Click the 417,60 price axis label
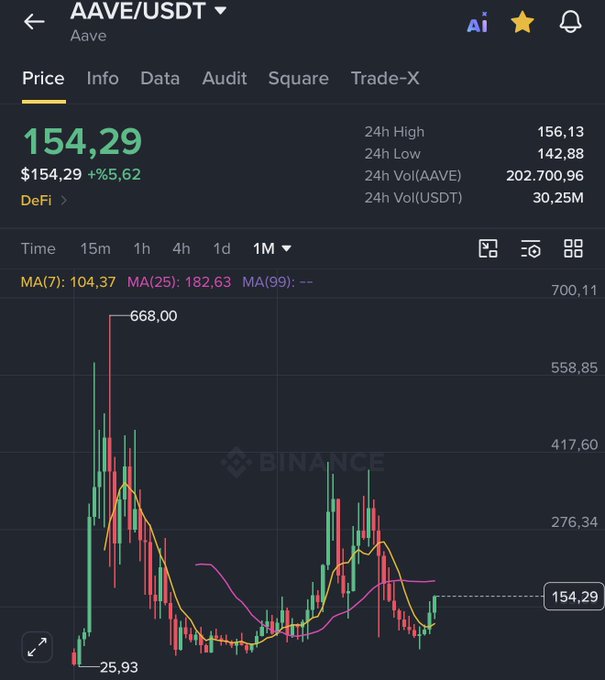This screenshot has height=680, width=605. pos(574,445)
